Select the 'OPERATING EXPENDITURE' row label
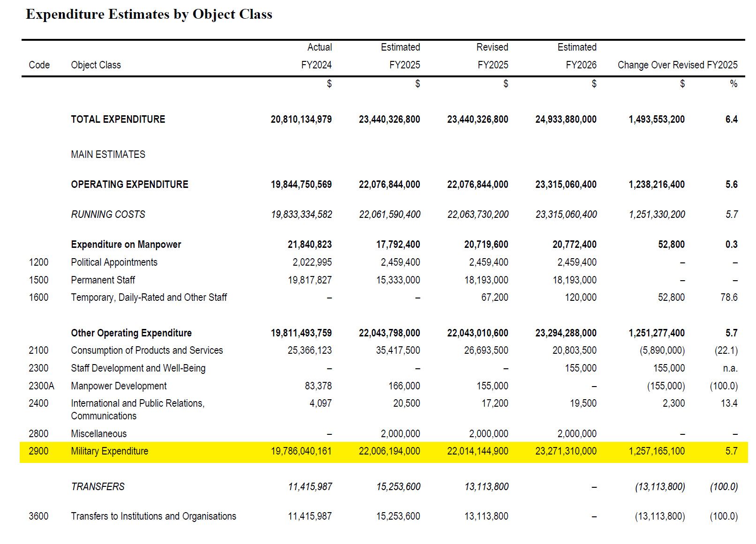Viewport: 756px width, 544px height. coord(129,184)
